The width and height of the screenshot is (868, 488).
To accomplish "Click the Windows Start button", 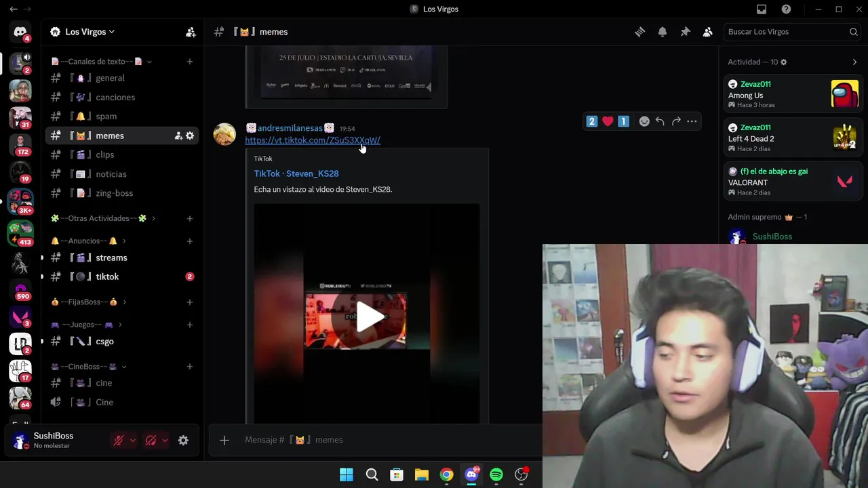I will pyautogui.click(x=347, y=474).
